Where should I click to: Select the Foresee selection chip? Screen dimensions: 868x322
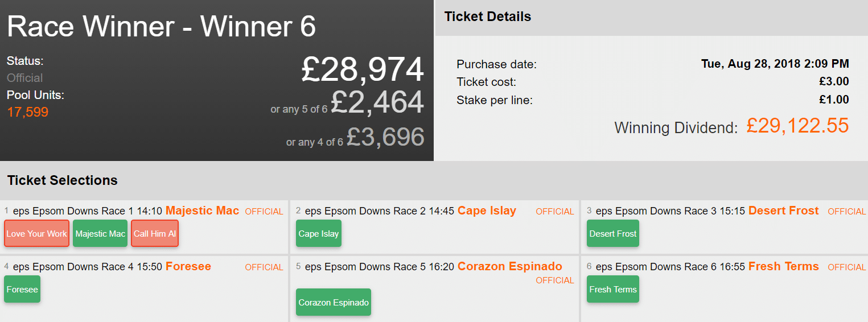pyautogui.click(x=22, y=289)
